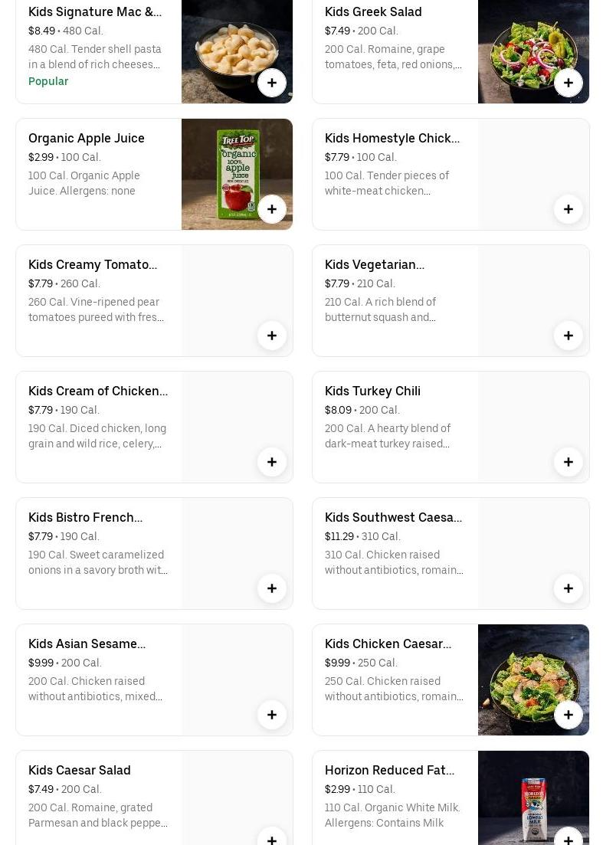Click plus on Kids Cream of Chicken
The image size is (616, 845).
[272, 462]
